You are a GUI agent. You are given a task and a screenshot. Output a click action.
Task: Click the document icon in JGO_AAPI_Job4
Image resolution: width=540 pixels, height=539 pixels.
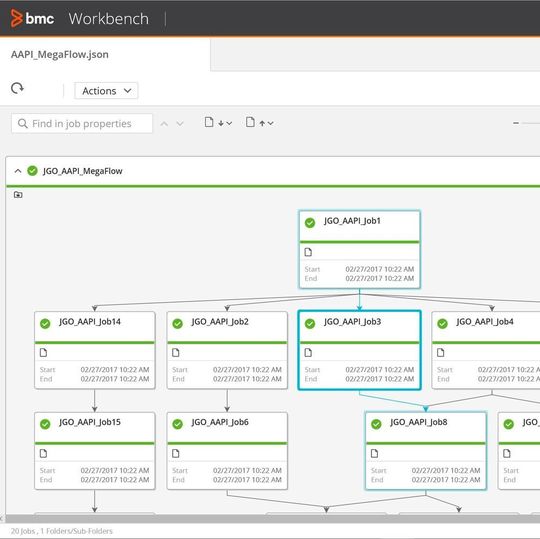point(440,353)
